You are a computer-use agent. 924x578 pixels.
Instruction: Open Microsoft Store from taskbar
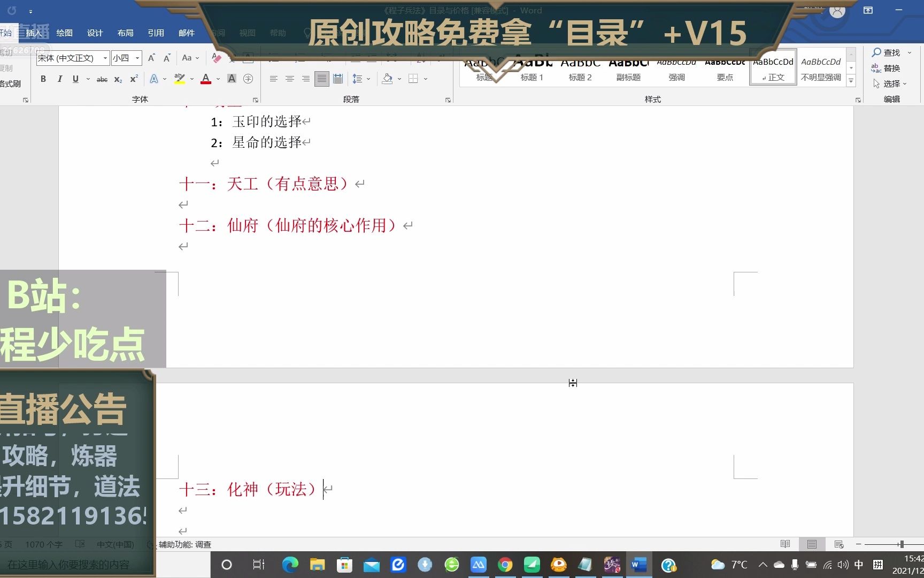point(344,565)
